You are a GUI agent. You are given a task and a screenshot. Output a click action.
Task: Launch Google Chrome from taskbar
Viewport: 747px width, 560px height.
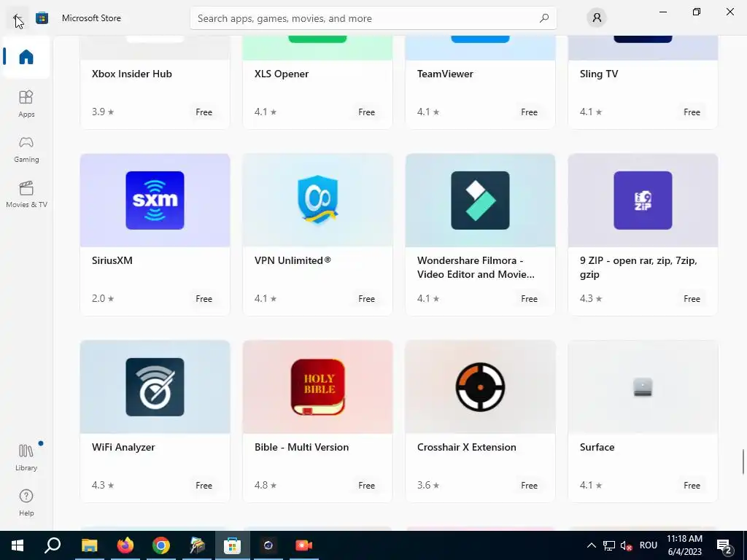pyautogui.click(x=161, y=545)
